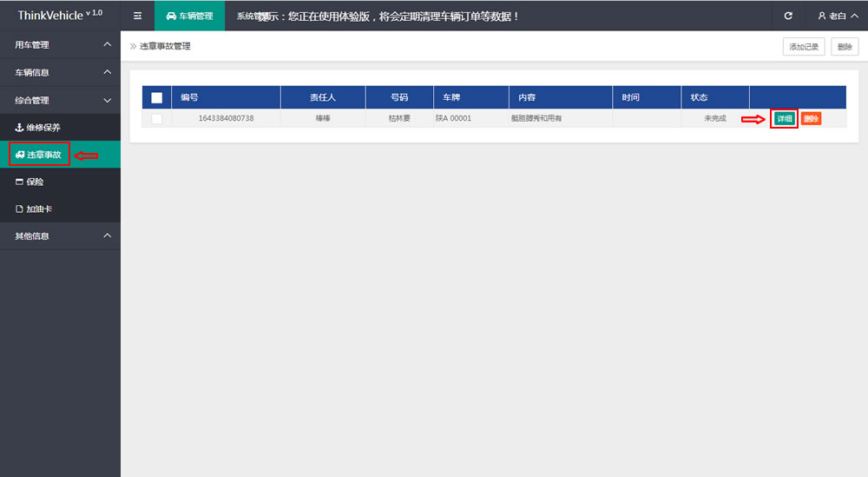Click the record number 1643384080738

226,118
